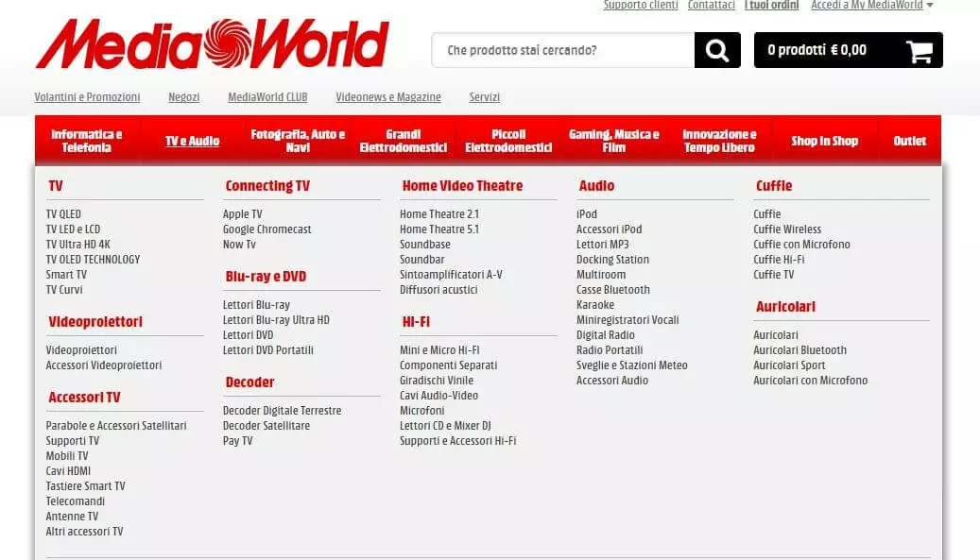Open Informatica e Telefonia menu
This screenshot has width=980, height=560.
pos(87,141)
